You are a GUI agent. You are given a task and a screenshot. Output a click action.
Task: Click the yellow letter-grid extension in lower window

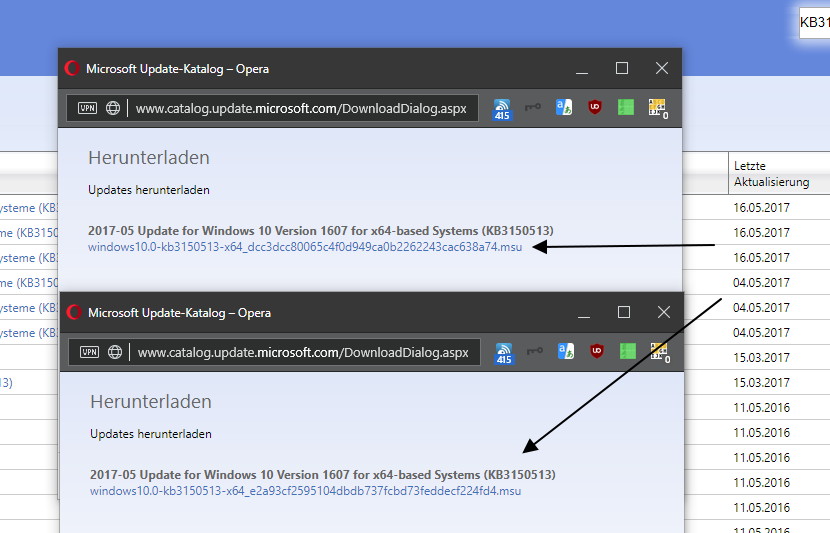tap(660, 353)
